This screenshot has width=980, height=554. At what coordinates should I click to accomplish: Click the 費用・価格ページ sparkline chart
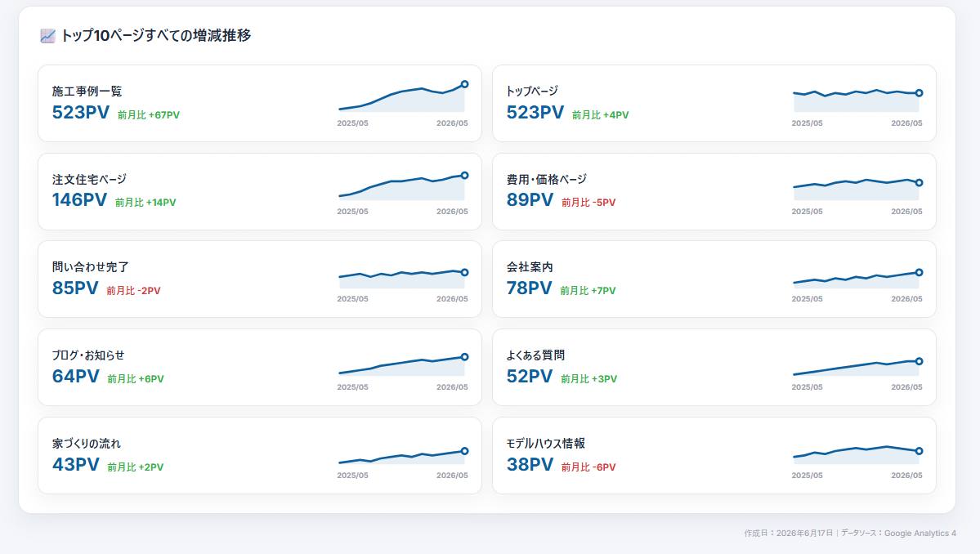(x=857, y=190)
